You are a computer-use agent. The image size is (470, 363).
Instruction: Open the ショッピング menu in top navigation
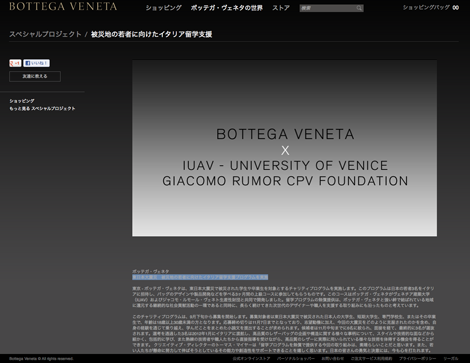click(x=164, y=8)
